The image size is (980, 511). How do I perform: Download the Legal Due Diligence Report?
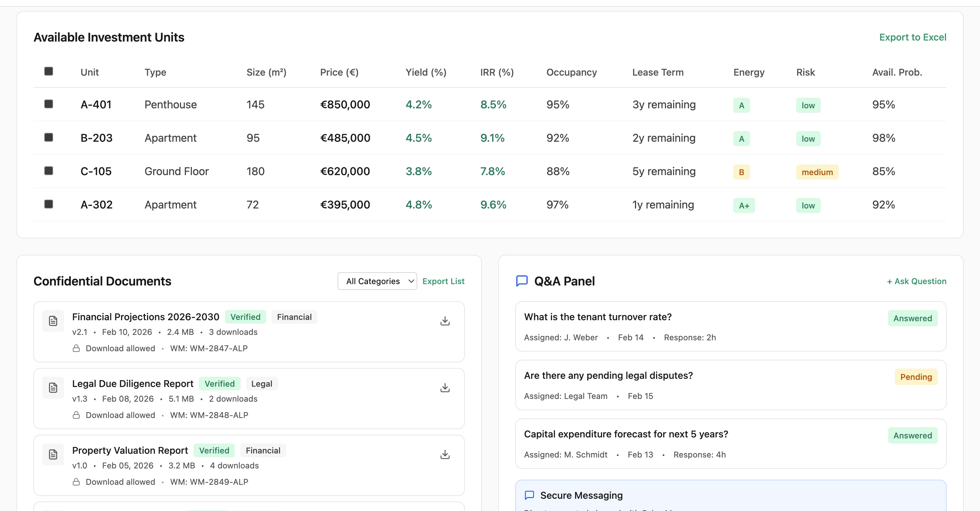coord(445,387)
